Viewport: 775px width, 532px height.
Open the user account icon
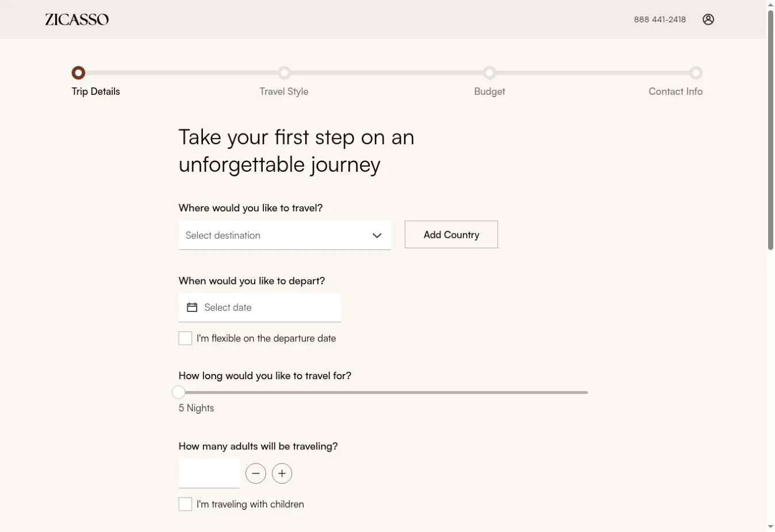[708, 20]
